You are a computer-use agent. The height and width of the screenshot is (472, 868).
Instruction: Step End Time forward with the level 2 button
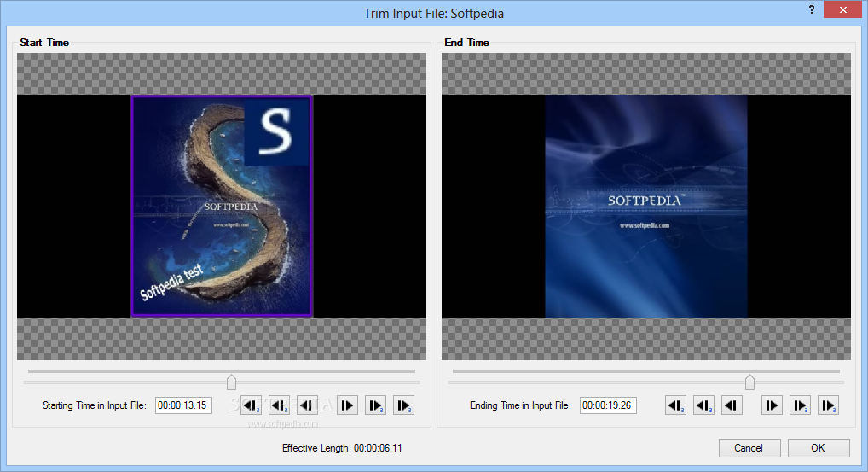click(x=800, y=405)
